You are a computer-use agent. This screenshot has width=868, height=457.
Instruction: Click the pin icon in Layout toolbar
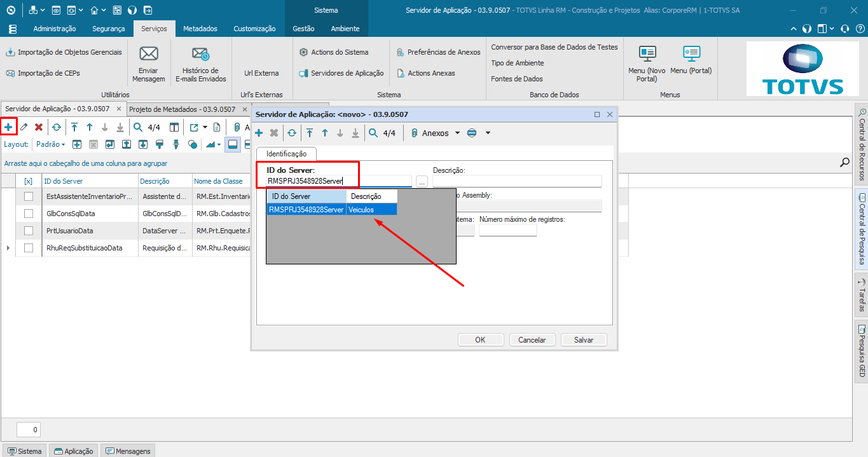176,144
